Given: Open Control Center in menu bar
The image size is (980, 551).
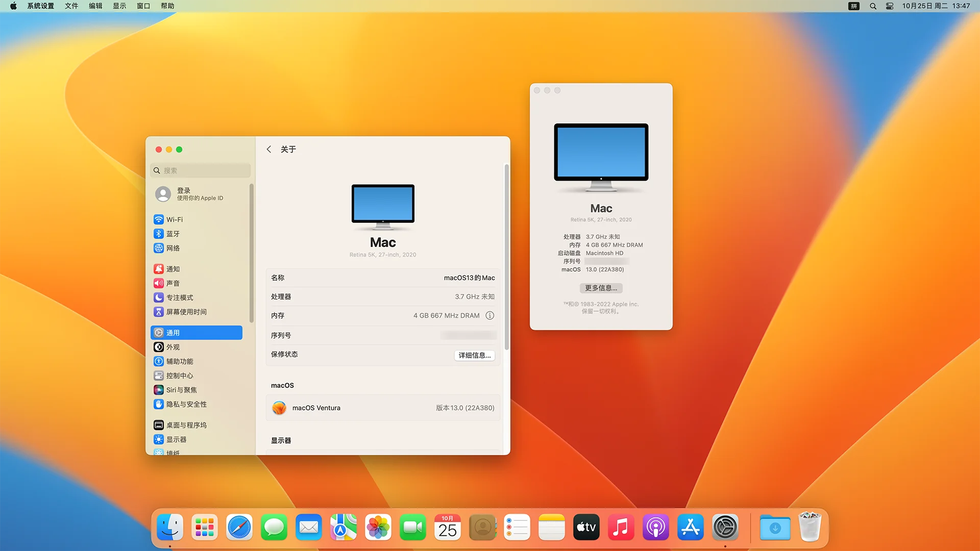Looking at the screenshot, I should [890, 6].
